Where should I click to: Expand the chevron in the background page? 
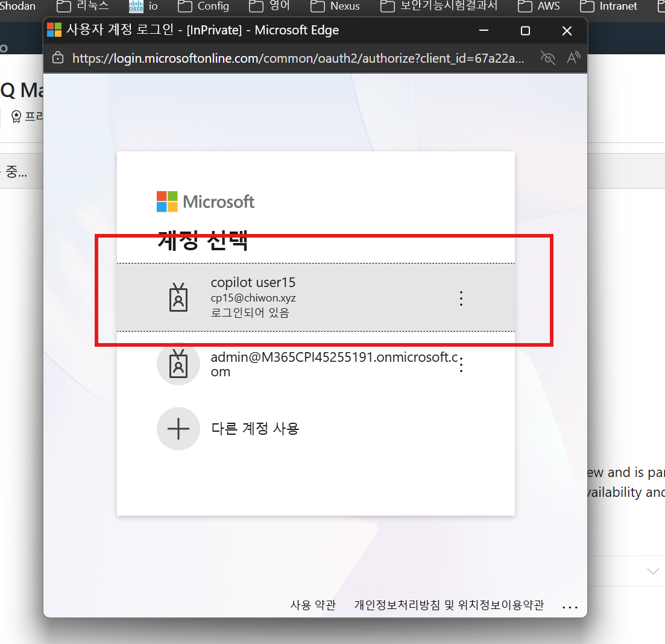653,571
